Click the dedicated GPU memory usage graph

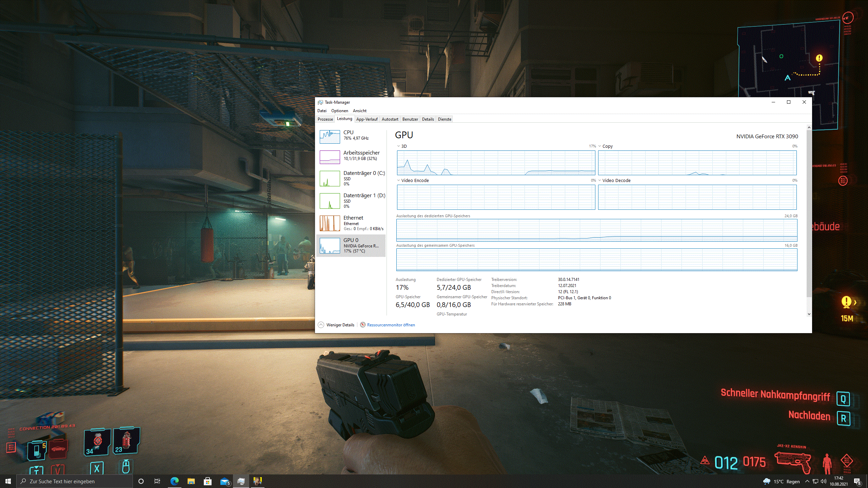[597, 230]
